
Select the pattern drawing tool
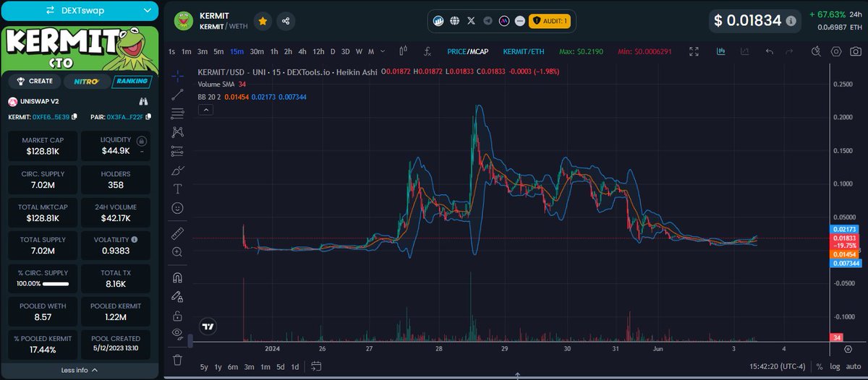(177, 132)
